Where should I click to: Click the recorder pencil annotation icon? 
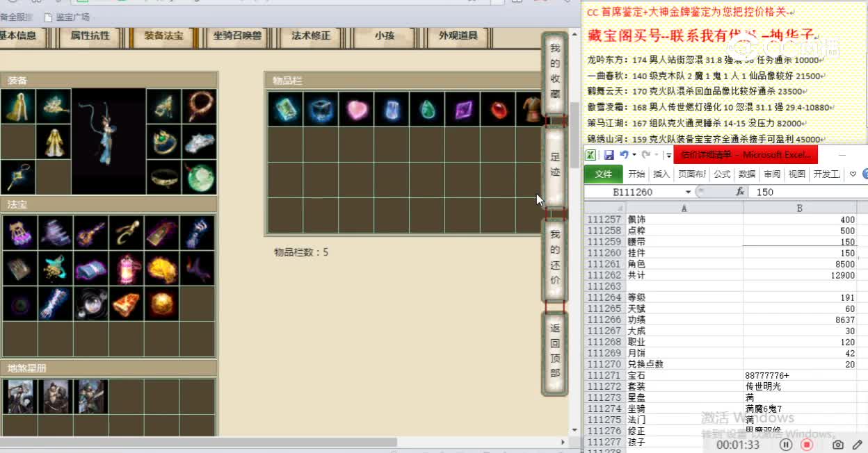click(857, 445)
